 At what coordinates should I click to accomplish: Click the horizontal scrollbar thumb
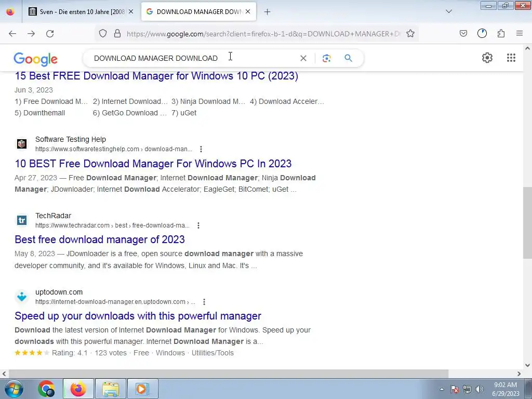(x=228, y=374)
